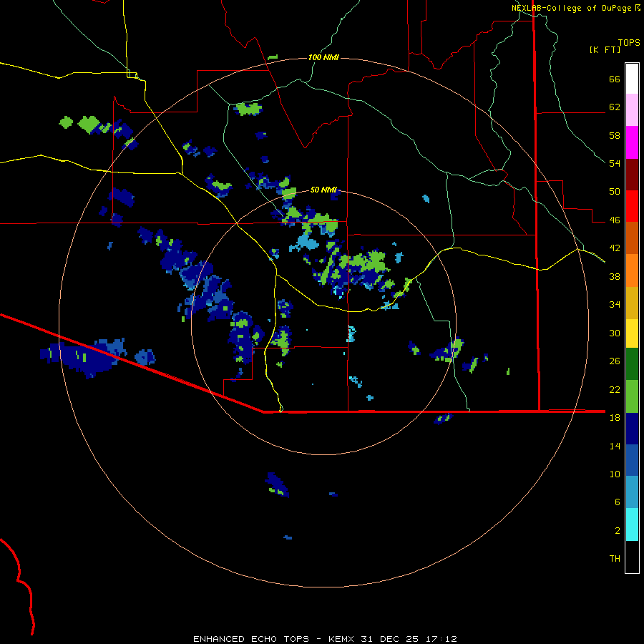Click the legend value "58"
The height and width of the screenshot is (644, 644).
pyautogui.click(x=615, y=135)
